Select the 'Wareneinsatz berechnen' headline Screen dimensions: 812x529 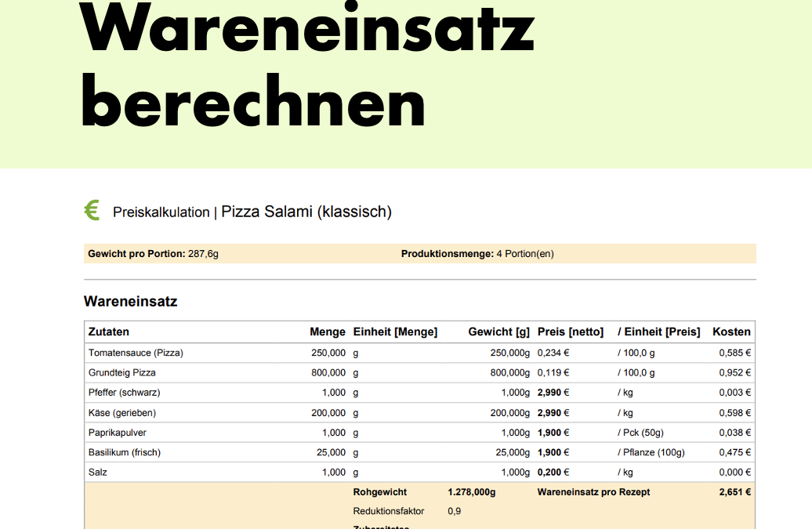point(306,63)
